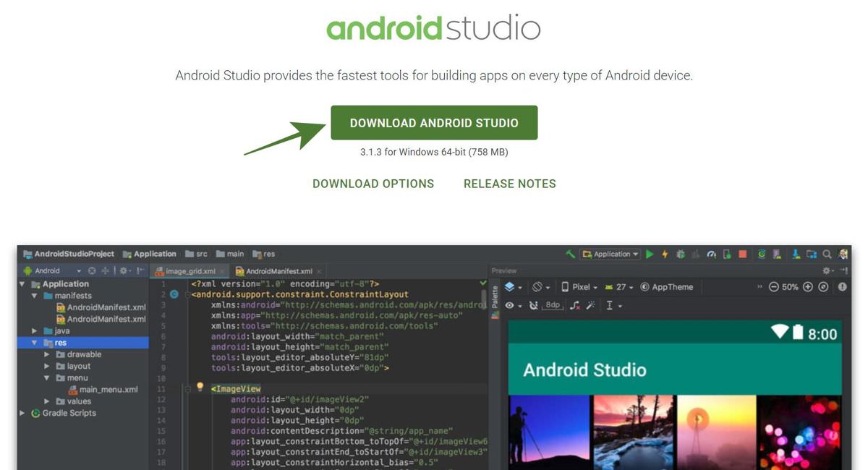The image size is (868, 470).
Task: Run the app with green play icon
Action: tap(650, 254)
